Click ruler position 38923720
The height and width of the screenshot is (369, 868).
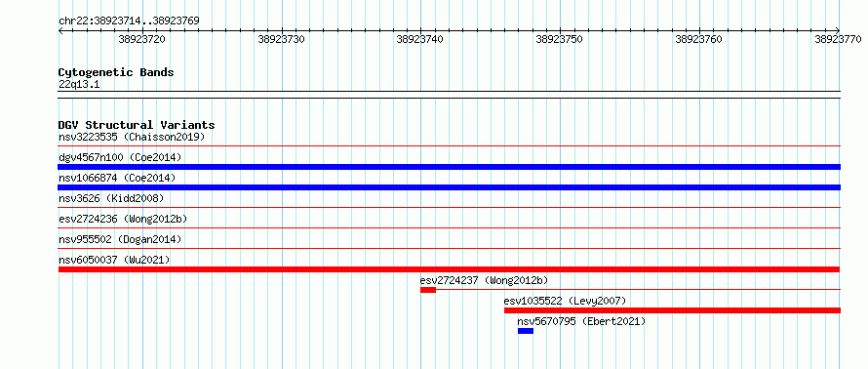pyautogui.click(x=141, y=39)
